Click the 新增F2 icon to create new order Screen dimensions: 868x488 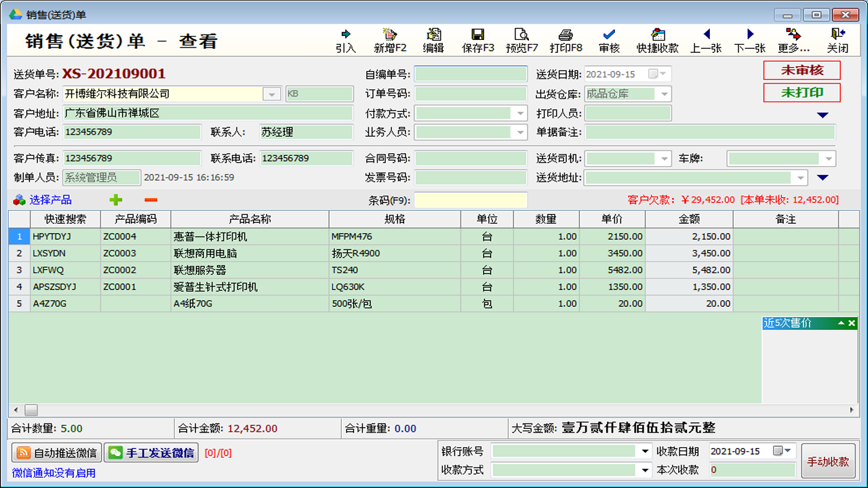click(390, 39)
